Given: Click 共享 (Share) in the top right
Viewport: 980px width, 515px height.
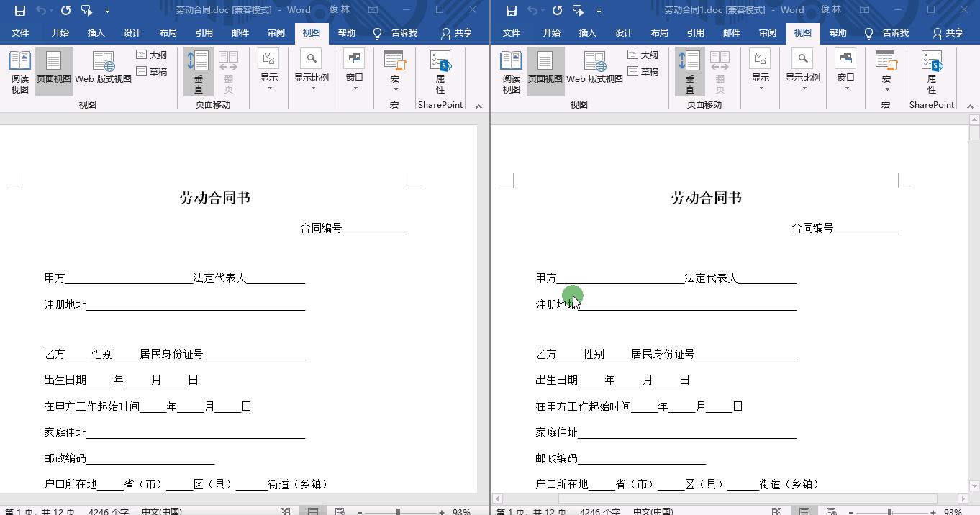Looking at the screenshot, I should [x=456, y=32].
